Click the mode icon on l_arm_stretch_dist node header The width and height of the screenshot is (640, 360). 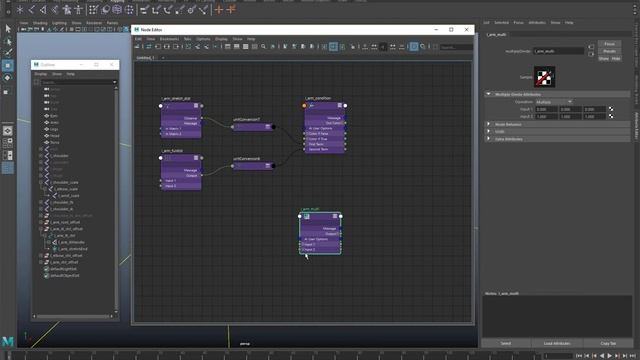point(196,106)
